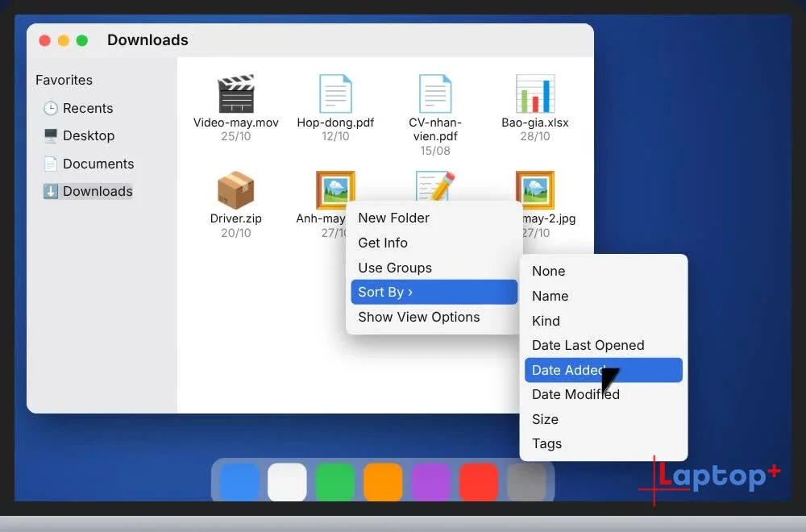806x532 pixels.
Task: Click the Recents clock icon in sidebar
Action: (x=50, y=108)
